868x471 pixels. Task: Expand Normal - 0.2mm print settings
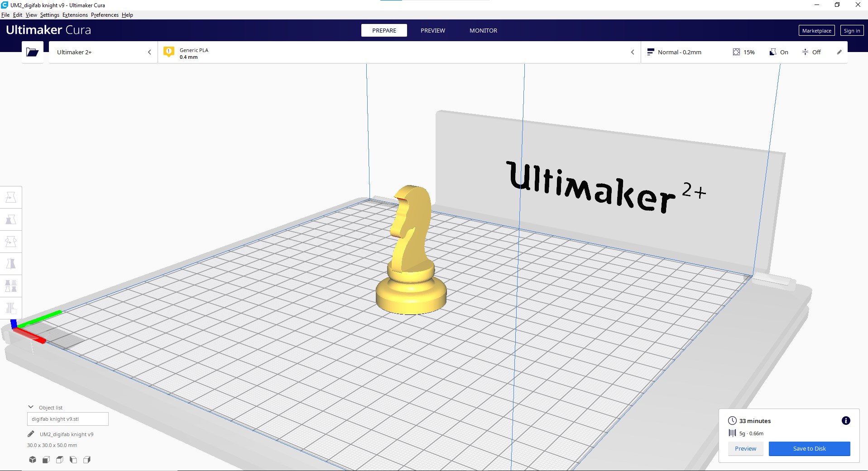(744, 52)
